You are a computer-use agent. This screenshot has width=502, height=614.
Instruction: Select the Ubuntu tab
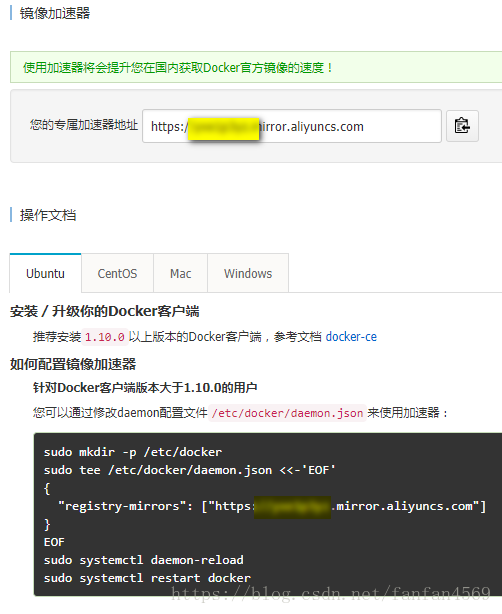coord(45,273)
